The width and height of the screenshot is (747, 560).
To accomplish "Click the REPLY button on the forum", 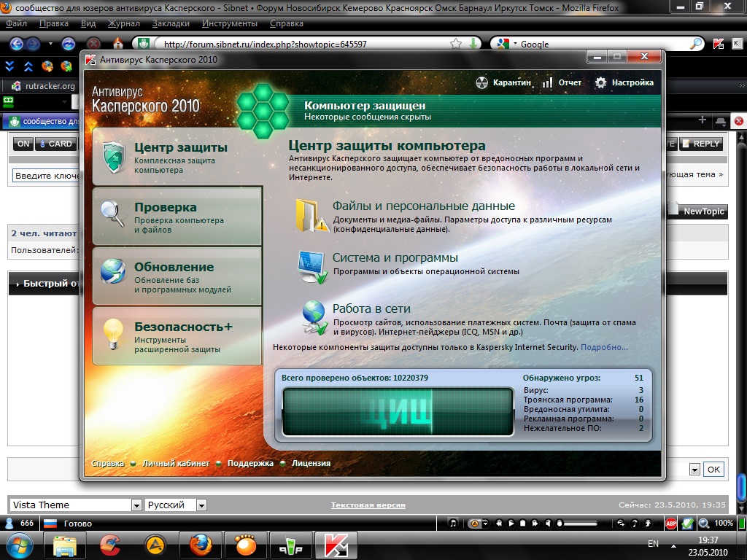I will 701,144.
